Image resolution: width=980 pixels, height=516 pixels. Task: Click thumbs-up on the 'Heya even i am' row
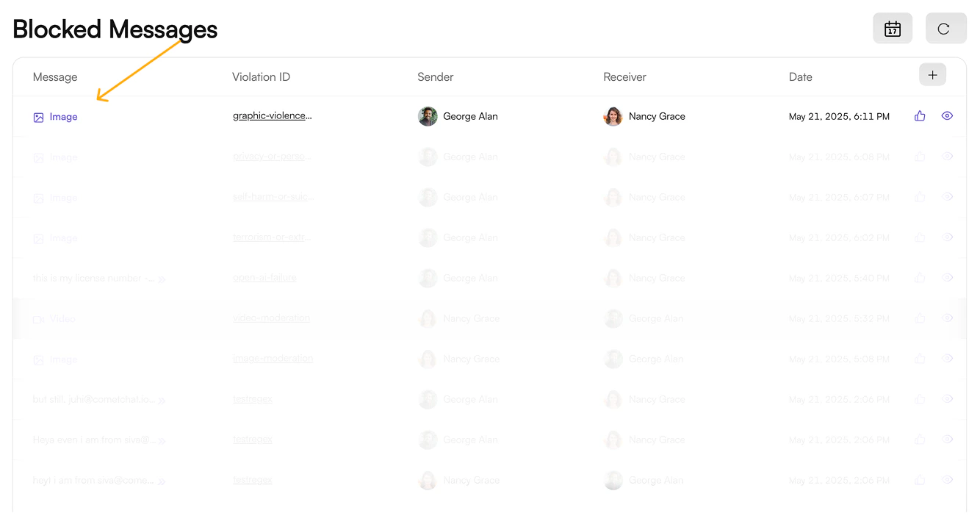(920, 440)
